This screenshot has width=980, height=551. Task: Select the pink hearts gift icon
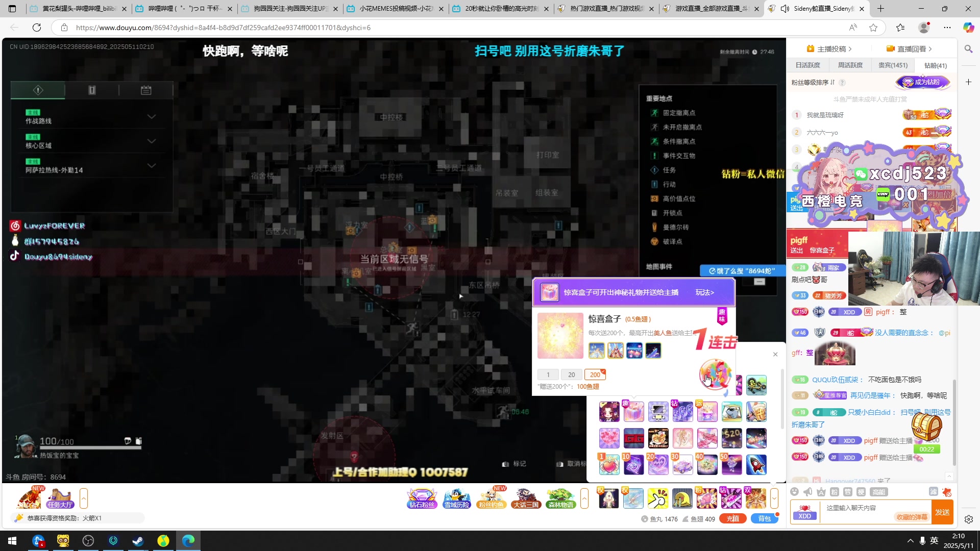tap(609, 438)
